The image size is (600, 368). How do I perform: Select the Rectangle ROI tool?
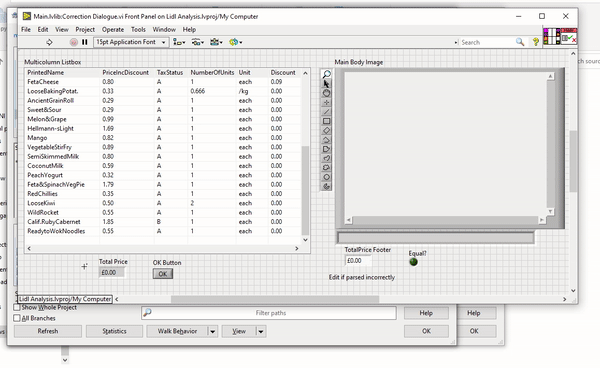(x=326, y=121)
